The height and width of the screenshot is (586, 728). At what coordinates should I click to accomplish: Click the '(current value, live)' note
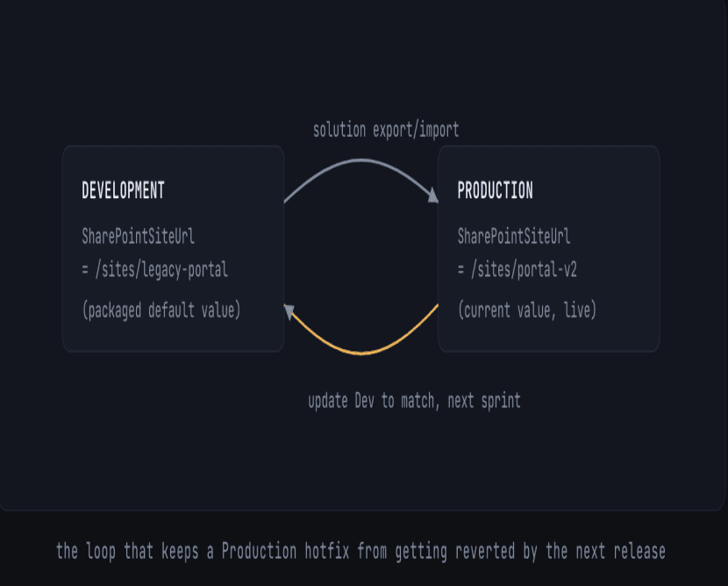point(527,311)
